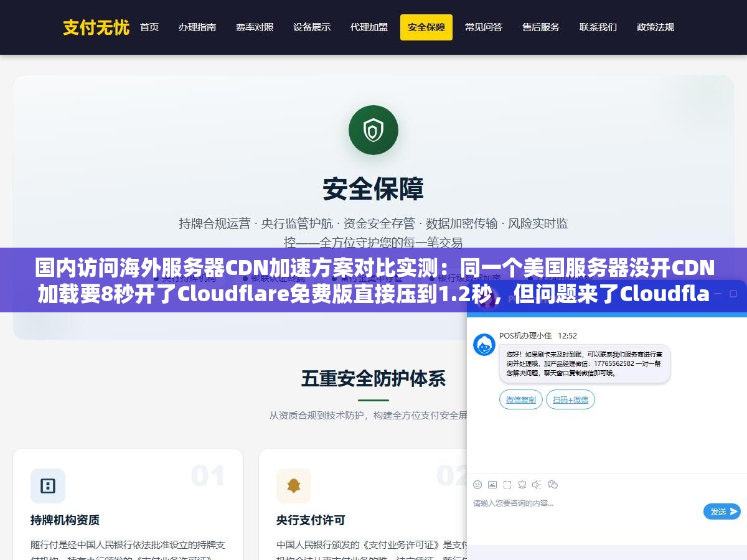The height and width of the screenshot is (560, 747).
Task: Open the 首页 menu item
Action: [149, 27]
